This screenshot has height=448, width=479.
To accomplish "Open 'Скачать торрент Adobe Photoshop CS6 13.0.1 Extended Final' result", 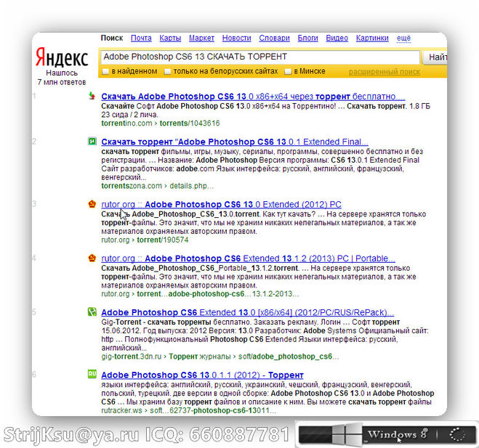I will coord(235,142).
